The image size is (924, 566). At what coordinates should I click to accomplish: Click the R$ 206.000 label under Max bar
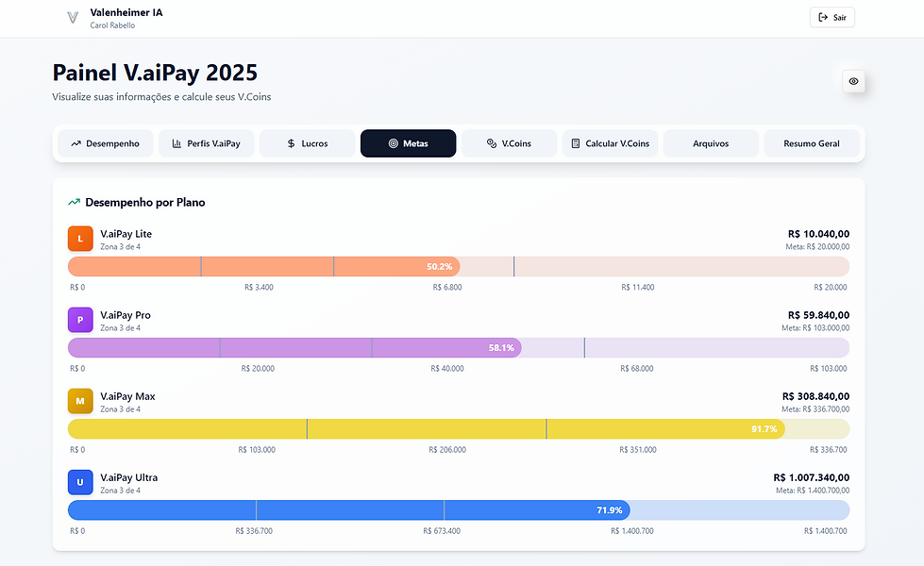[447, 450]
